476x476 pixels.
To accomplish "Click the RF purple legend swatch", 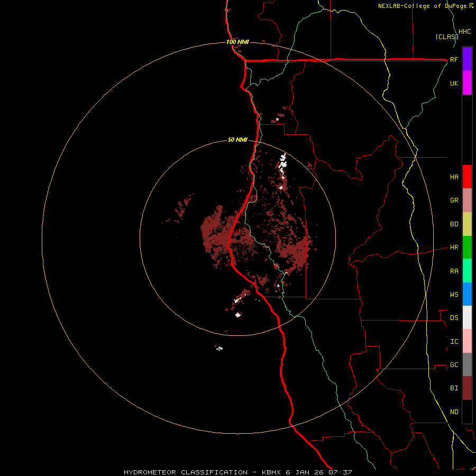I will [x=467, y=59].
